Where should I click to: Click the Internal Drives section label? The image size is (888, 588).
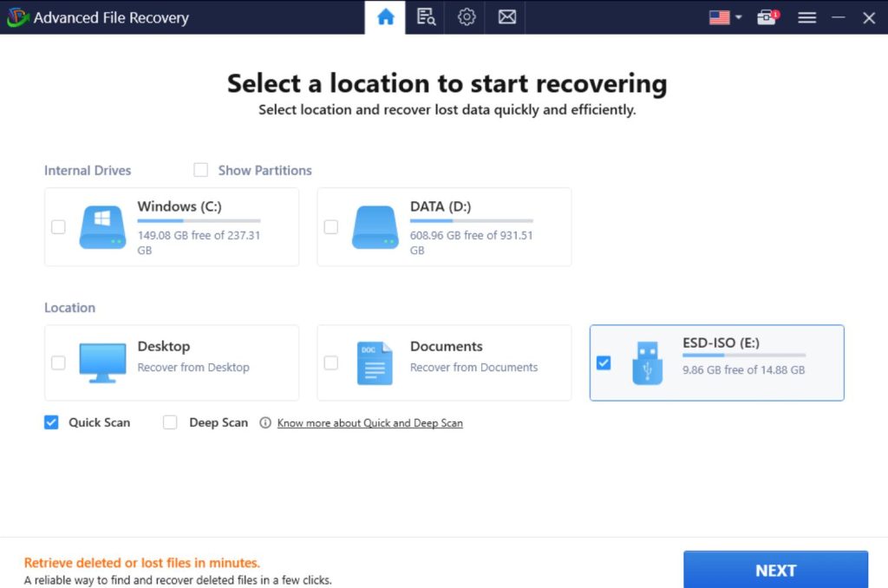tap(88, 171)
